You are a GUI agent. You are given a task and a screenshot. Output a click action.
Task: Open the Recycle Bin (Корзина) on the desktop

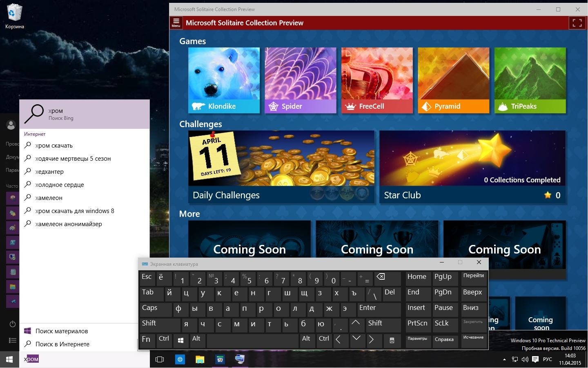pos(14,16)
